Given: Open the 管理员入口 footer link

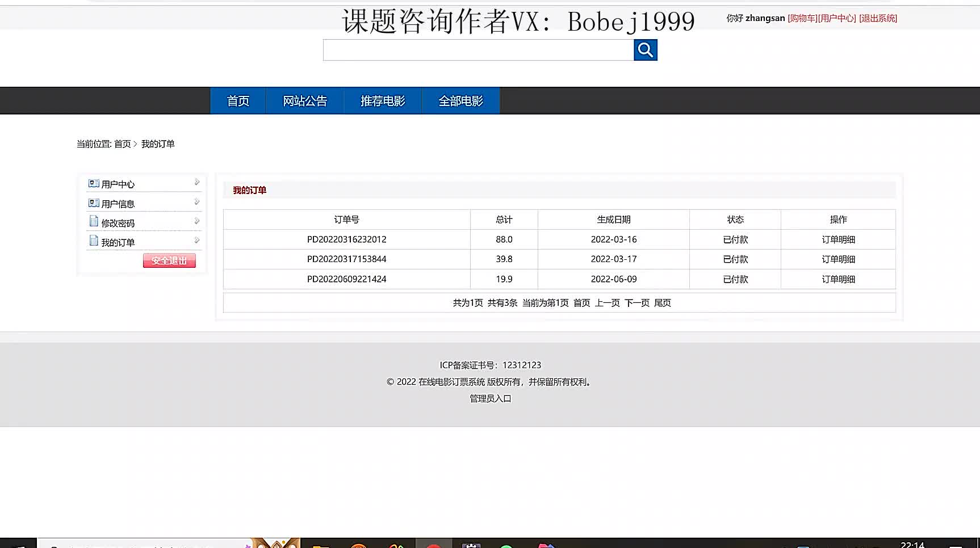Looking at the screenshot, I should tap(490, 399).
